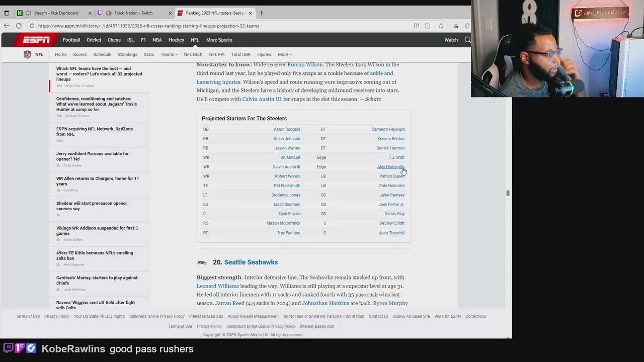The height and width of the screenshot is (362, 644).
Task: Open the Chess section
Action: click(114, 40)
